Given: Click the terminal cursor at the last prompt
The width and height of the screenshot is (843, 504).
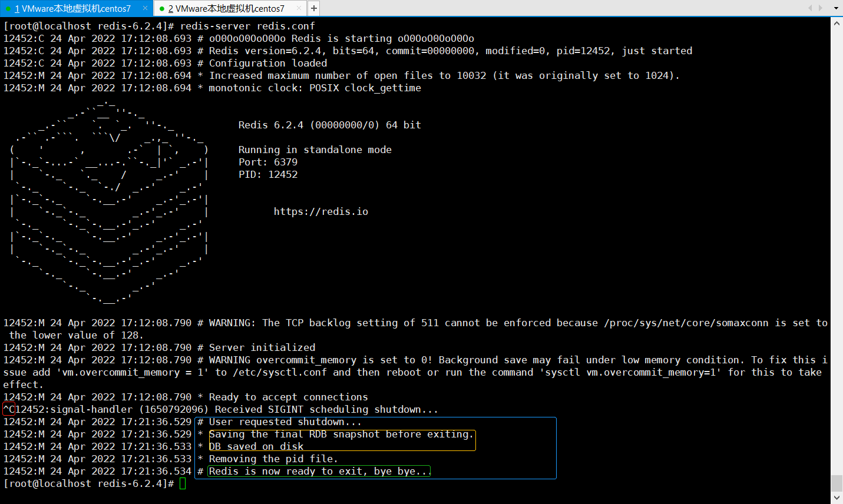Looking at the screenshot, I should tap(183, 484).
